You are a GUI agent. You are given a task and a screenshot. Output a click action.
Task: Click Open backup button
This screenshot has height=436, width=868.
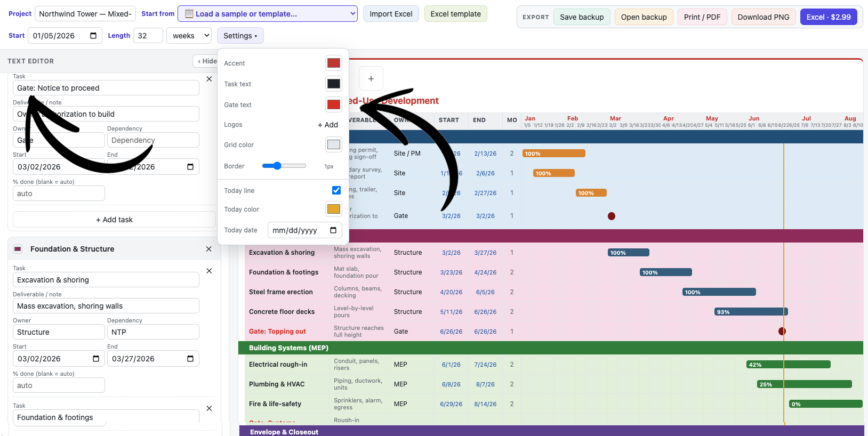(644, 17)
